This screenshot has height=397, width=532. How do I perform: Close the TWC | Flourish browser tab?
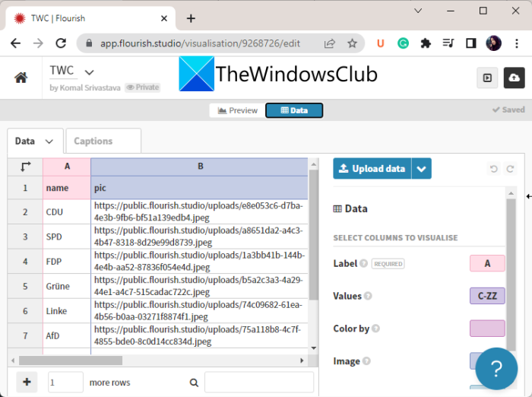pos(164,18)
